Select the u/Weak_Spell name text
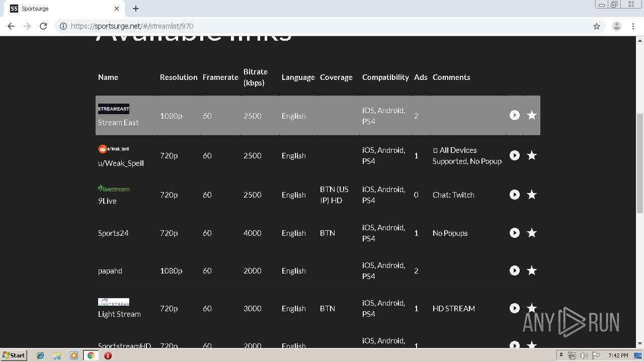Viewport: 644px width, 362px height. coord(121,163)
